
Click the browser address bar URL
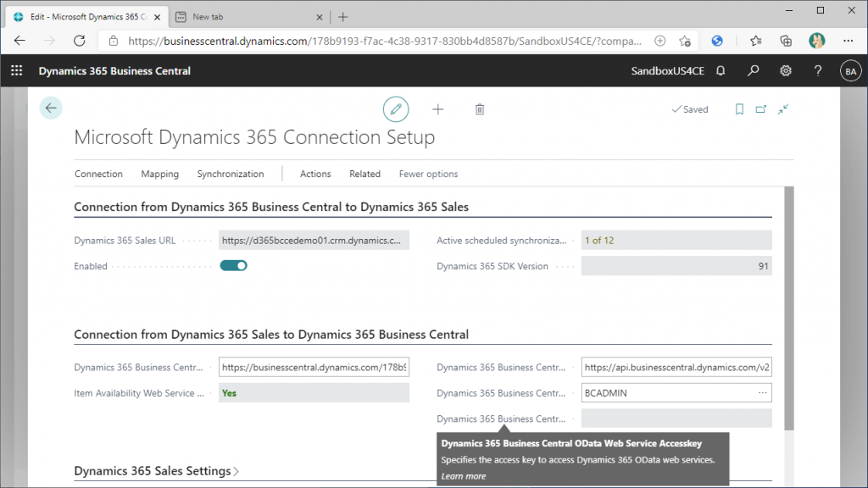(x=385, y=41)
